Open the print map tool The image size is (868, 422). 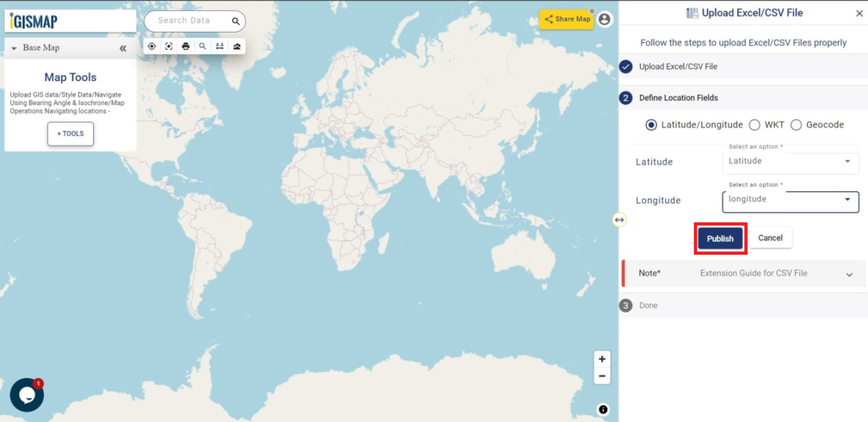[x=186, y=46]
